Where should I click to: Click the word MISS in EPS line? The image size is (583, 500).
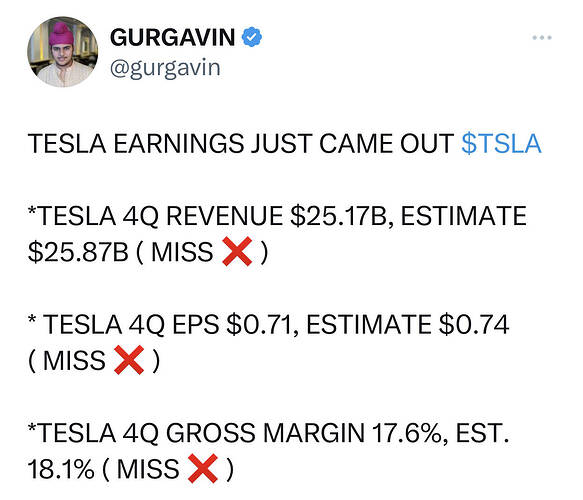[x=74, y=361]
